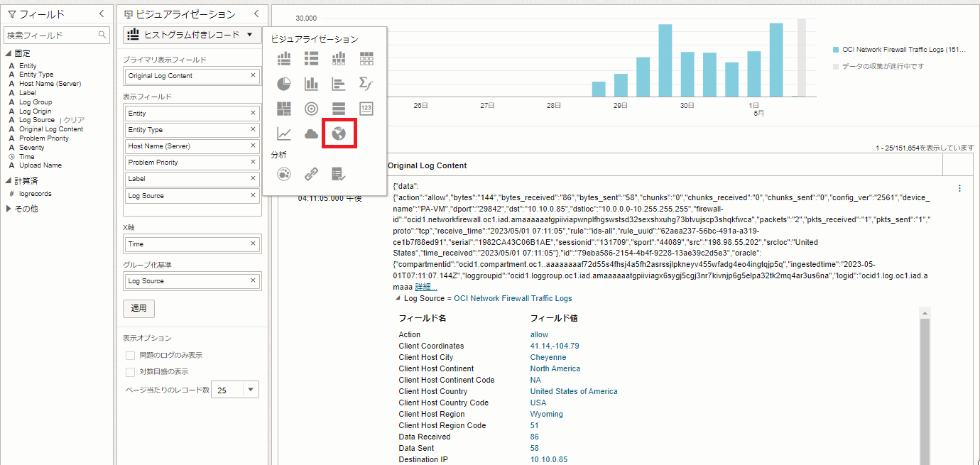Select the cluster analysis icon

[x=284, y=173]
